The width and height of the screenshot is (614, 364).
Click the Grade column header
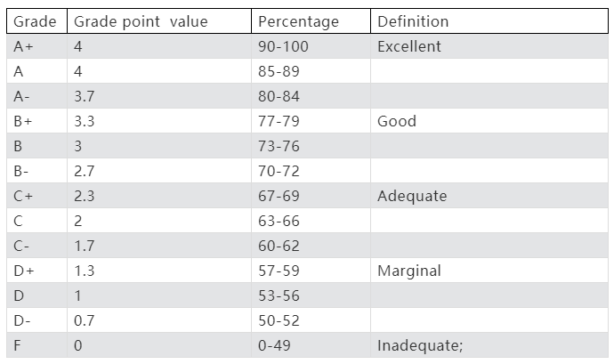point(36,21)
